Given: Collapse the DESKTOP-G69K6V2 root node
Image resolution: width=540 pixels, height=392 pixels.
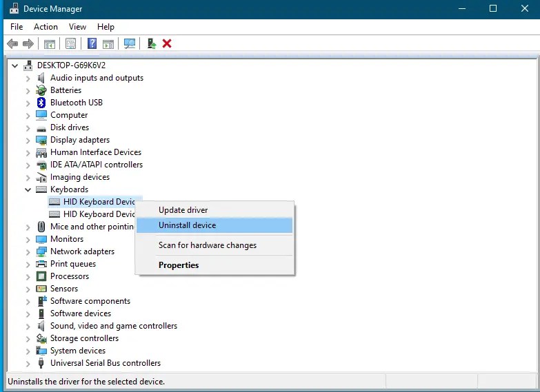Looking at the screenshot, I should coord(14,65).
